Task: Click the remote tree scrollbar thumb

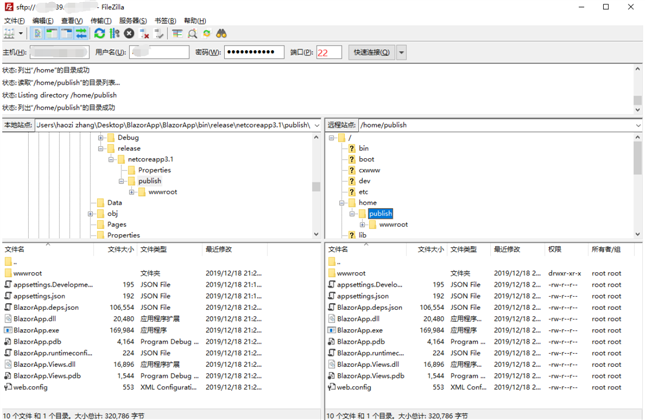Action: click(638, 158)
